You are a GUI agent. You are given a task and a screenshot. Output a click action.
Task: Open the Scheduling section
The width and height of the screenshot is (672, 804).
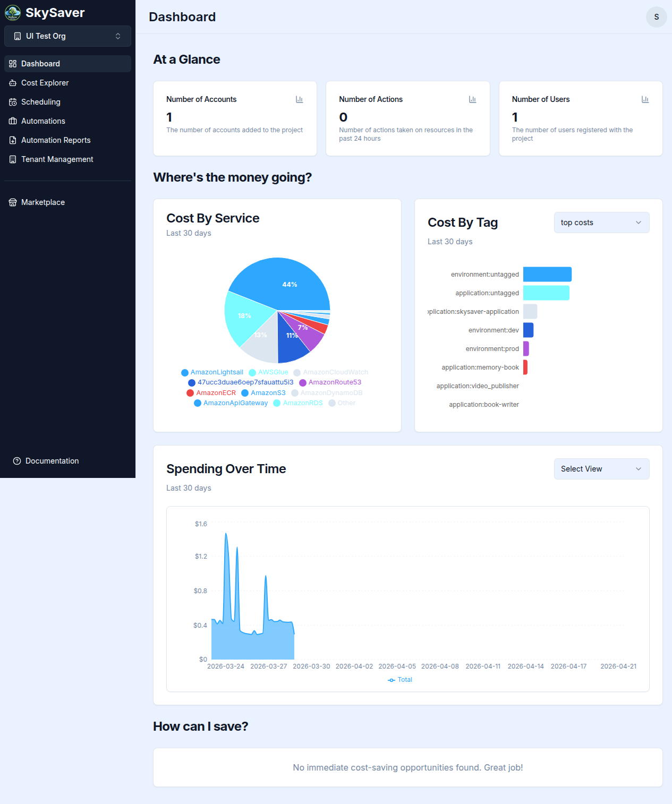coord(67,102)
